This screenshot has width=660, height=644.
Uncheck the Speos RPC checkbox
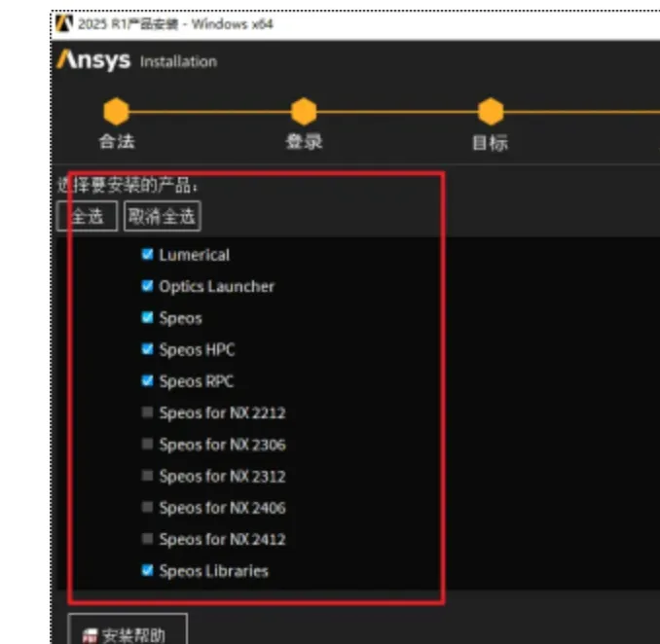[147, 380]
